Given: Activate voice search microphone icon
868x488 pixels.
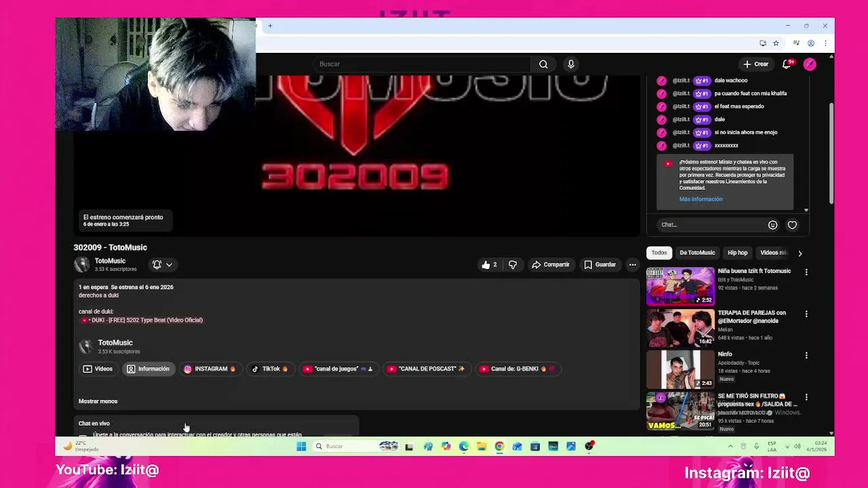Looking at the screenshot, I should [571, 64].
